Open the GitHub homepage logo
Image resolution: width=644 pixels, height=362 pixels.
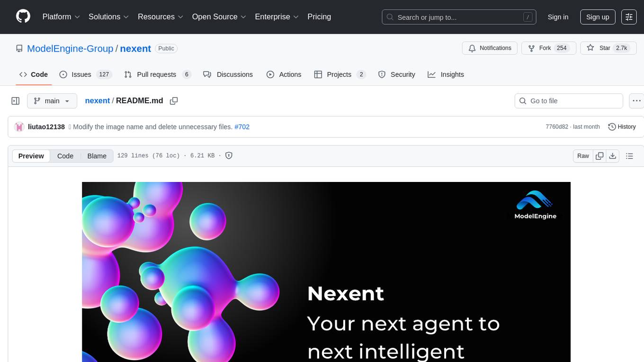[23, 17]
